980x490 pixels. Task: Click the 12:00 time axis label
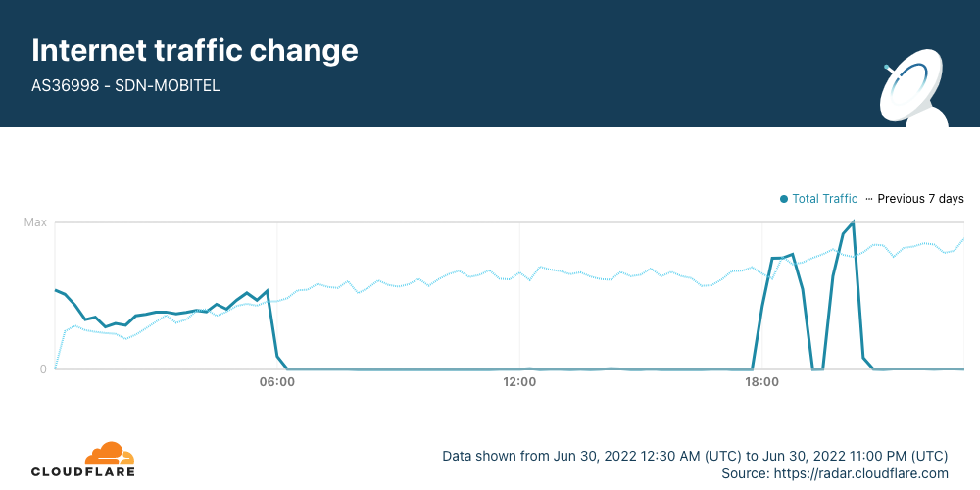pos(519,382)
